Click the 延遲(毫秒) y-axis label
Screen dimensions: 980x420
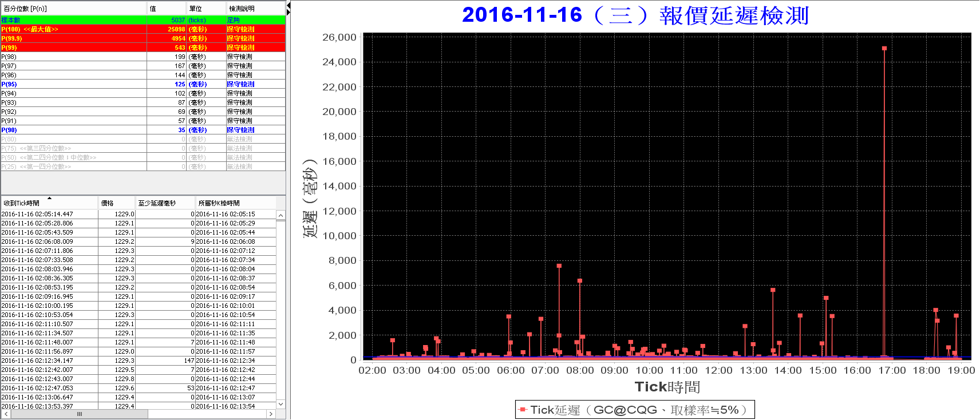point(310,198)
